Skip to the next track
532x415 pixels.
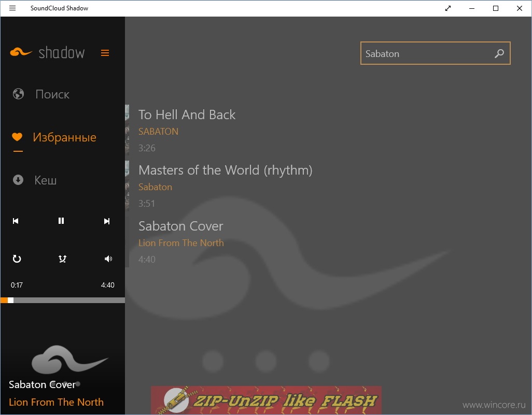pyautogui.click(x=106, y=221)
